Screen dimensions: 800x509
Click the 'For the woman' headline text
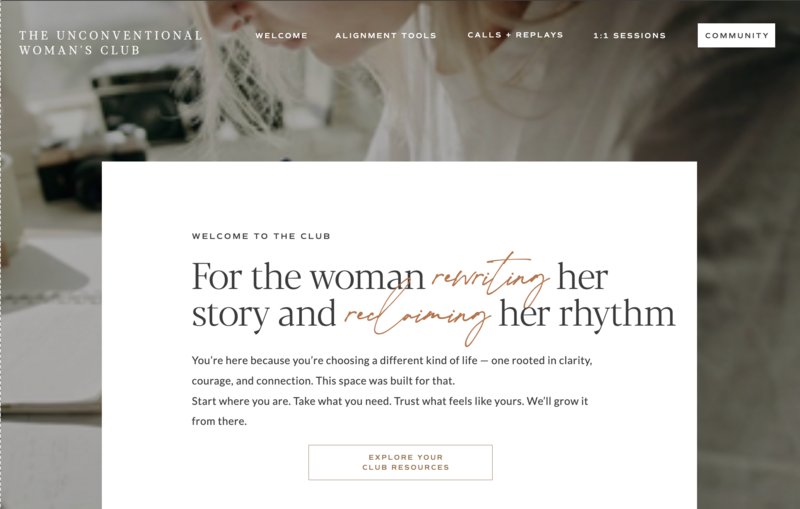[308, 276]
